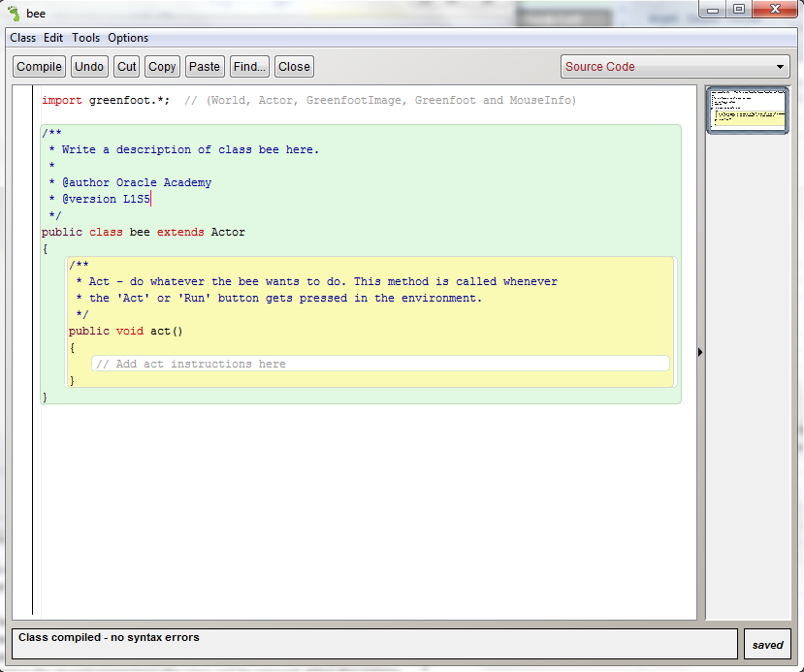Open the Find dialog
Image resolution: width=804 pixels, height=672 pixels.
(248, 66)
